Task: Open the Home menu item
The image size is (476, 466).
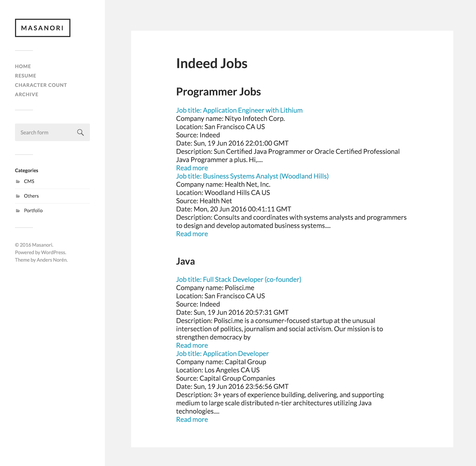Action: (x=23, y=66)
